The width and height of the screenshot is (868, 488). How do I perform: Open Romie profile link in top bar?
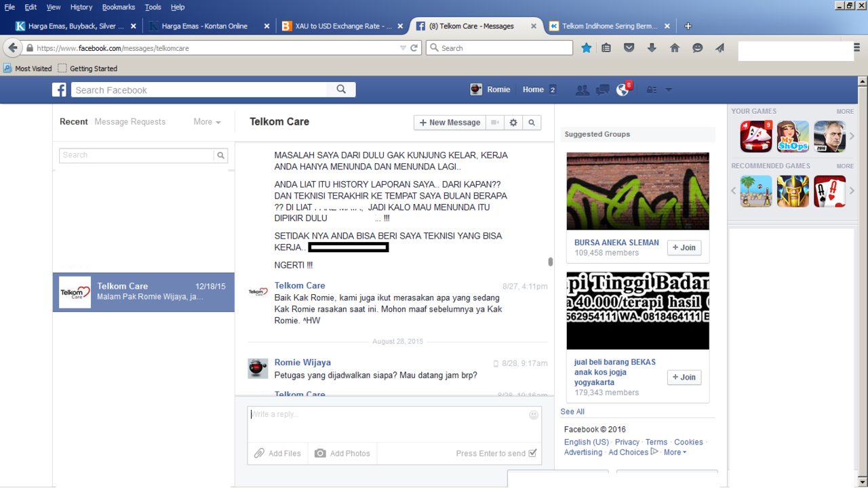tap(490, 89)
